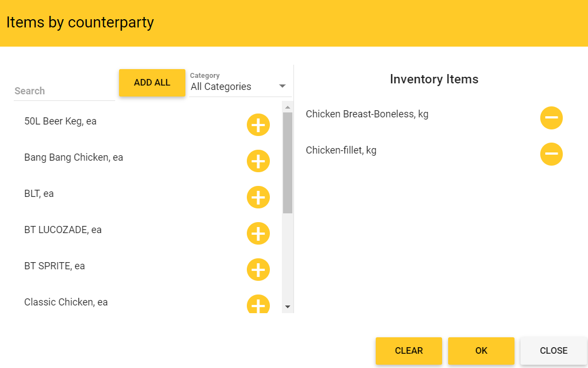Click plus icon next to BLT
The width and height of the screenshot is (588, 368).
click(258, 197)
